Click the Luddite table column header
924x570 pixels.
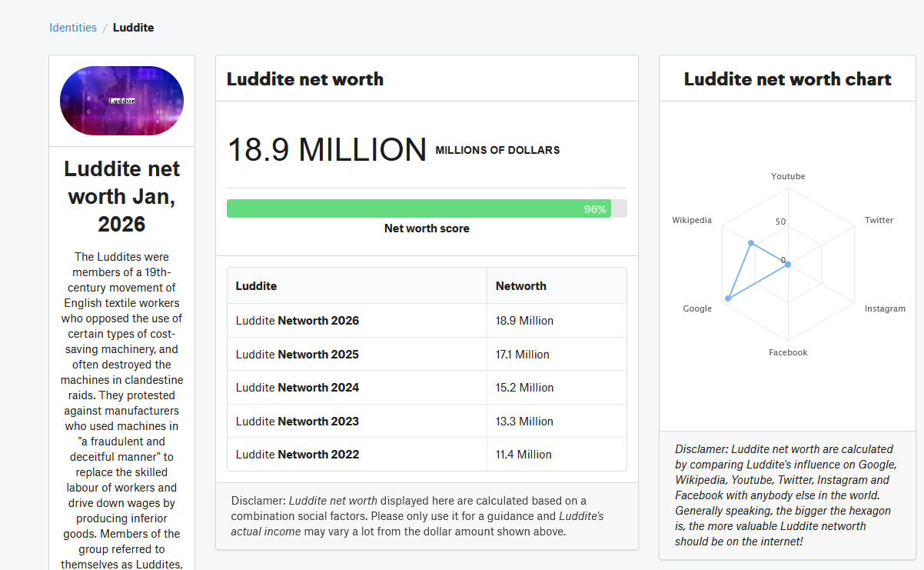point(256,286)
